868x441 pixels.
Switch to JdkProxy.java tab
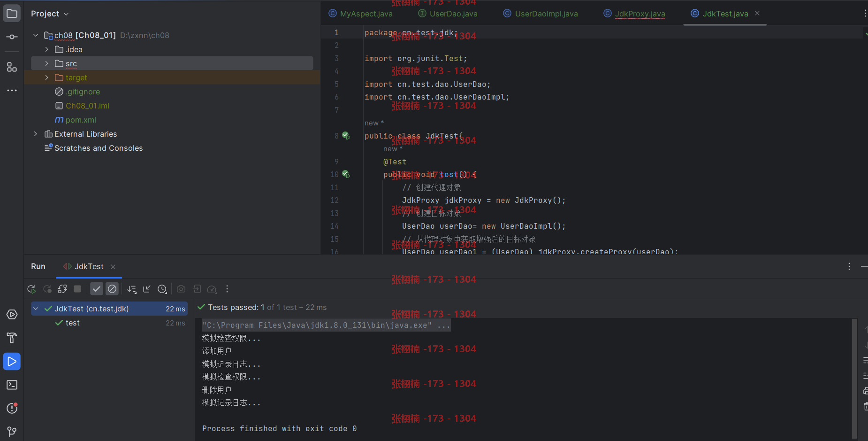(x=634, y=14)
